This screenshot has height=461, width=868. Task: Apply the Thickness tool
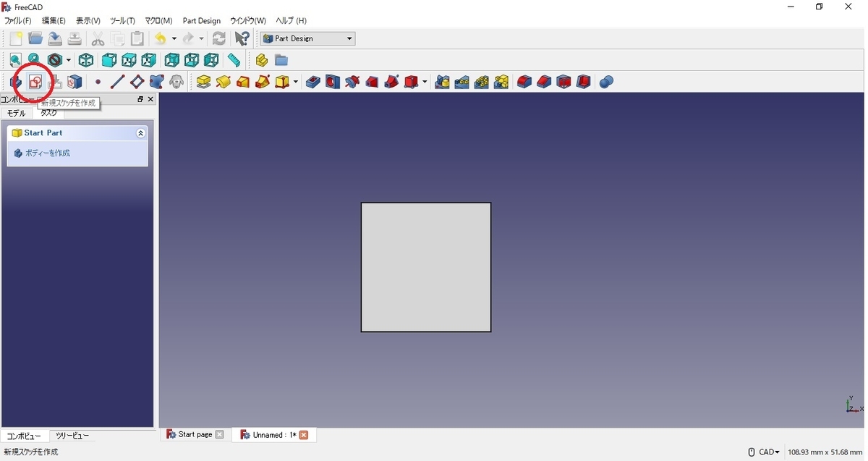584,82
